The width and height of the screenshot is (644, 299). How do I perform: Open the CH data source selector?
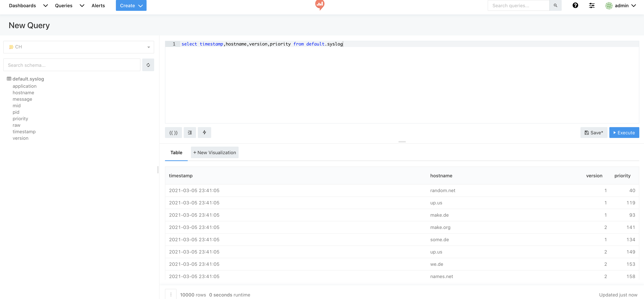(79, 47)
